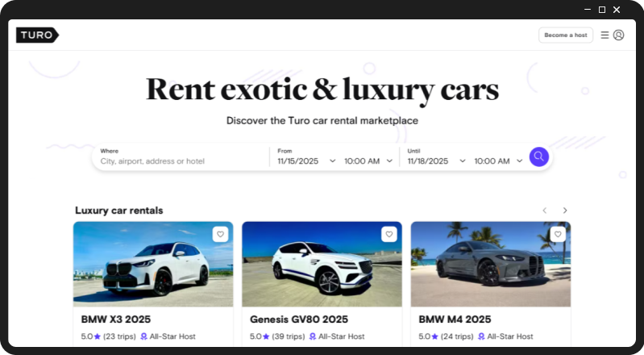Click the Become a host button
This screenshot has width=644, height=355.
[566, 35]
